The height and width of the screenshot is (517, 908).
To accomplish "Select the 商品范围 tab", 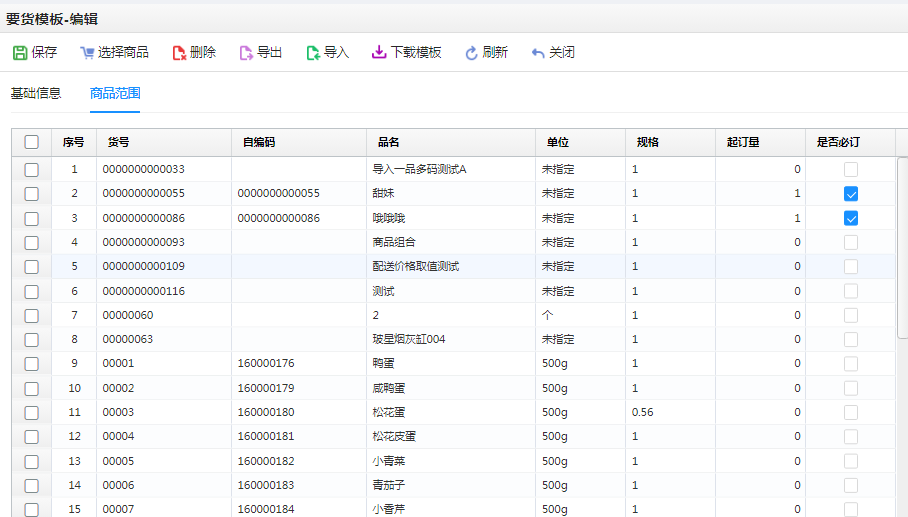I will tap(115, 93).
